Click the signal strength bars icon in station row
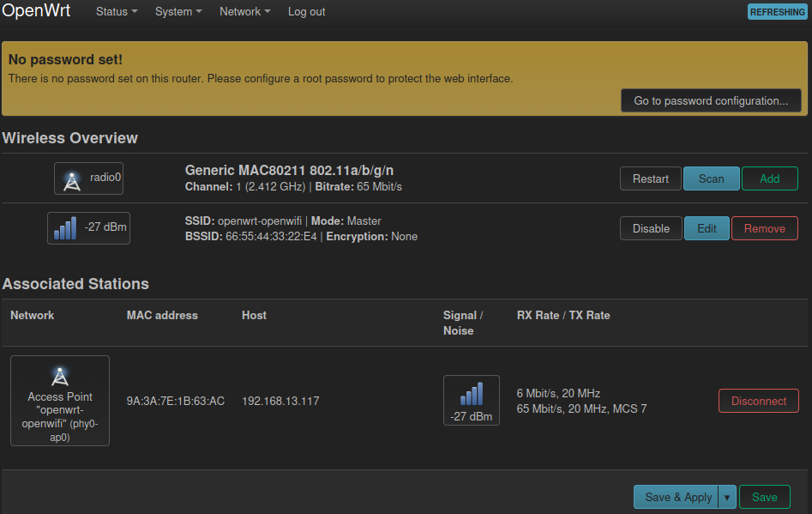 tap(472, 394)
